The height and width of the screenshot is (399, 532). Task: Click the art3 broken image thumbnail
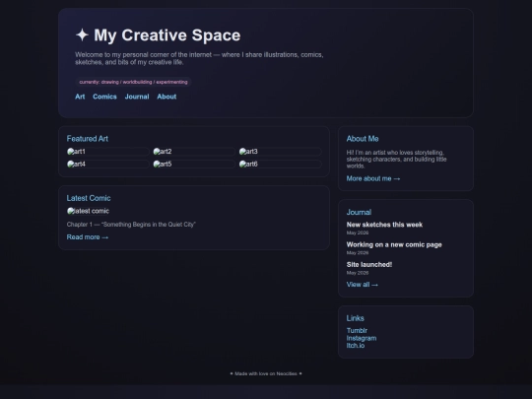(x=280, y=152)
